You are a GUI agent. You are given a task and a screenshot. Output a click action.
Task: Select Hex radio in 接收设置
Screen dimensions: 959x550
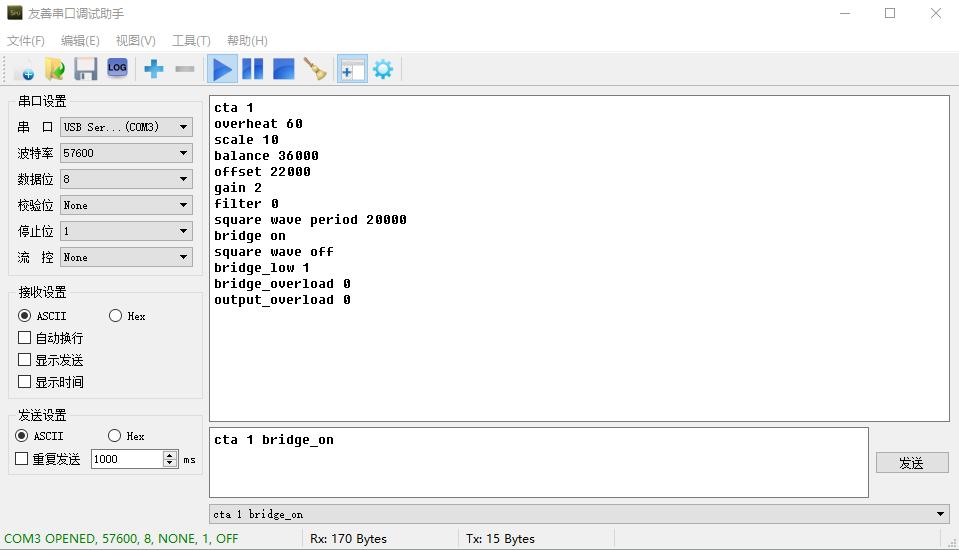click(x=116, y=316)
